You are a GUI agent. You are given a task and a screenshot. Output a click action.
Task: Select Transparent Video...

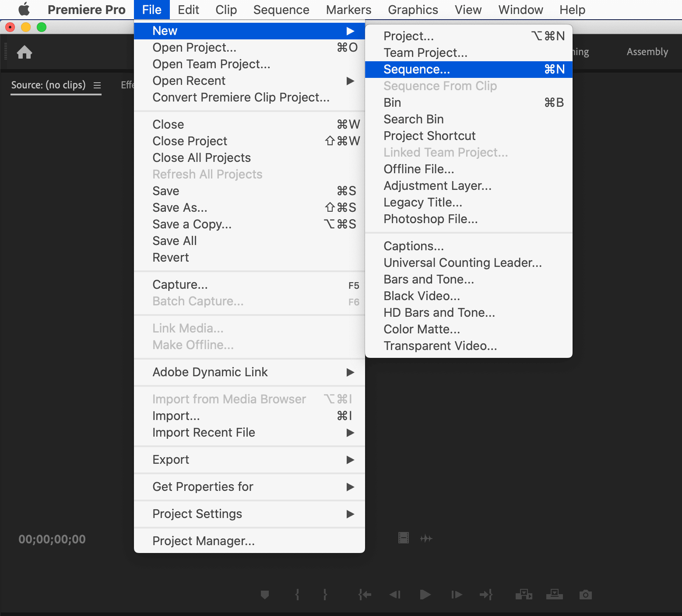coord(469,346)
